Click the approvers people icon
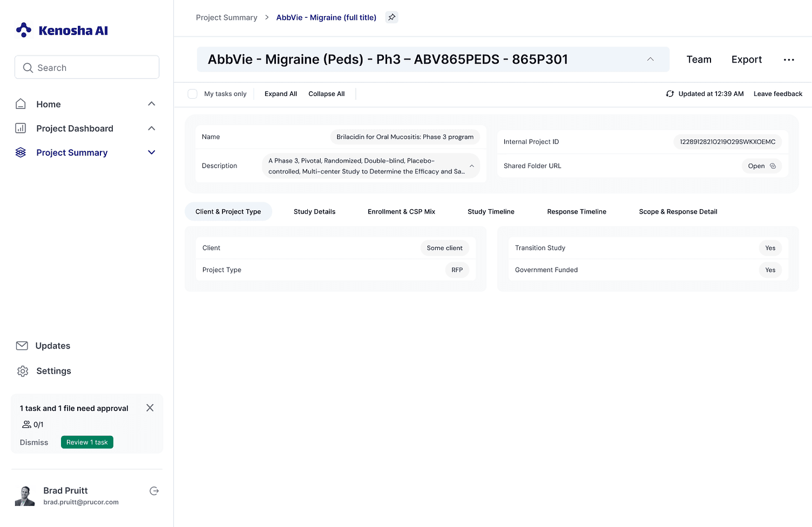Screen dimensions: 812x527 (26, 425)
